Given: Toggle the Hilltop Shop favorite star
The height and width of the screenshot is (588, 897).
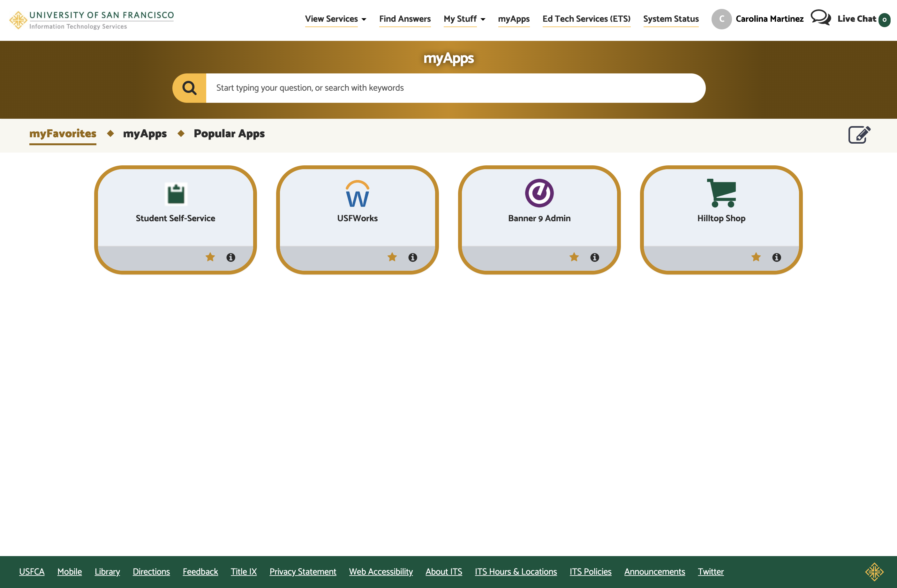Looking at the screenshot, I should click(x=756, y=257).
